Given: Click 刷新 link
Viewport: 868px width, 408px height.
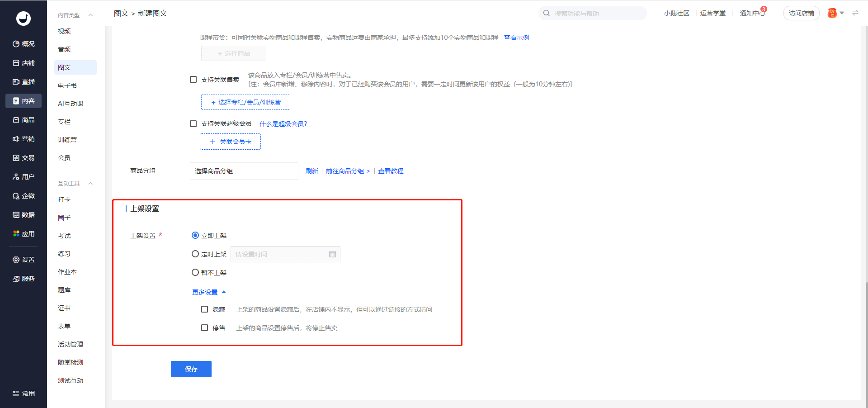Looking at the screenshot, I should (x=312, y=171).
